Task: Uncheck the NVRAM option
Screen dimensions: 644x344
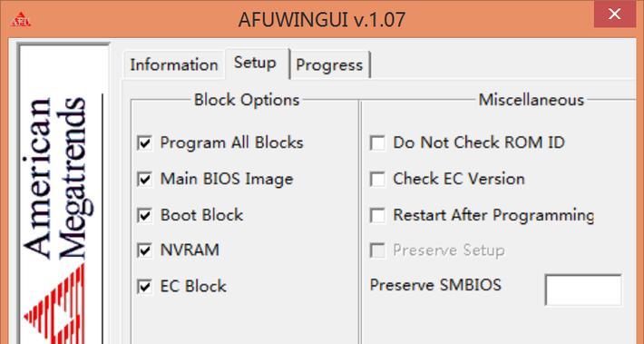Action: click(144, 251)
